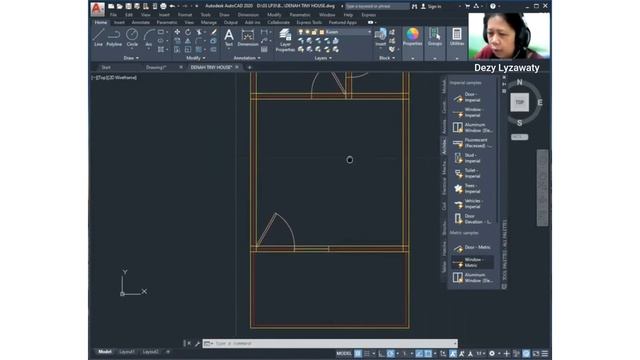Toggle layer on/off lightbulb in Layers panel
Image resolution: width=640 pixels, height=360 pixels.
[301, 32]
